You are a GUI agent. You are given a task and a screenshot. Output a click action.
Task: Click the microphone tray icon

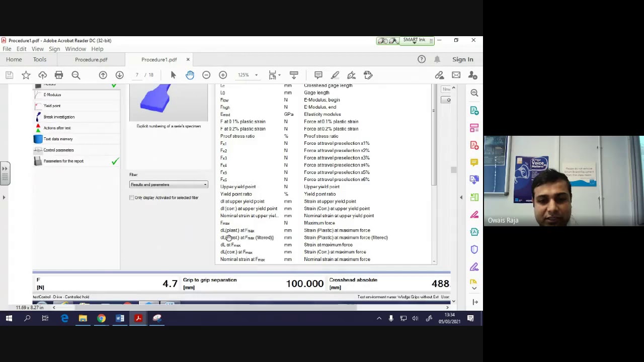click(391, 318)
